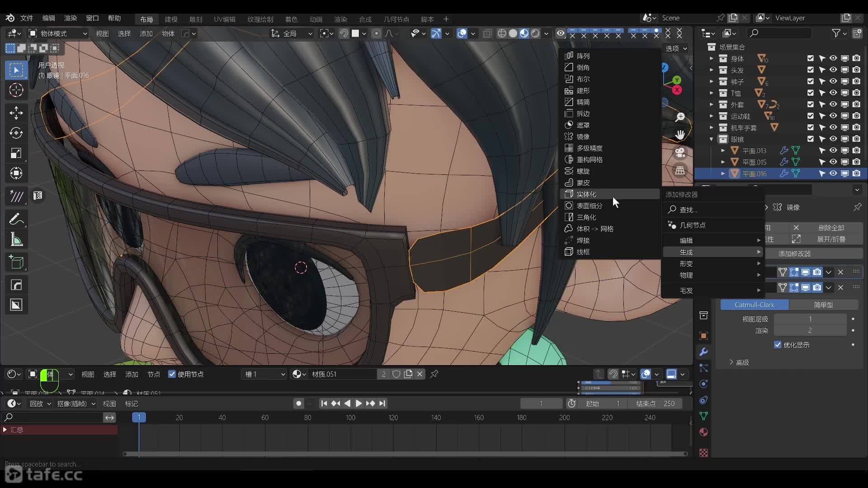Click the 查找... search field
Image resolution: width=868 pixels, height=488 pixels.
pyautogui.click(x=713, y=210)
